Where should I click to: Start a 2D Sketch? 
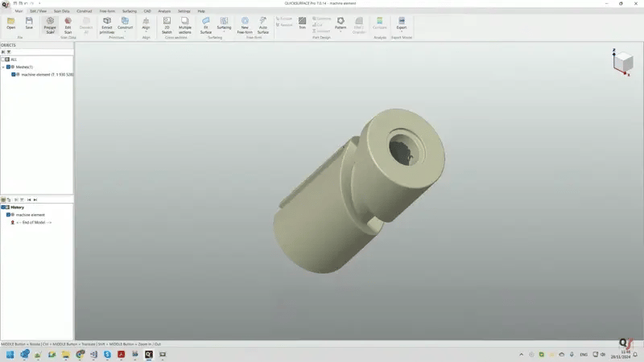coord(167,24)
